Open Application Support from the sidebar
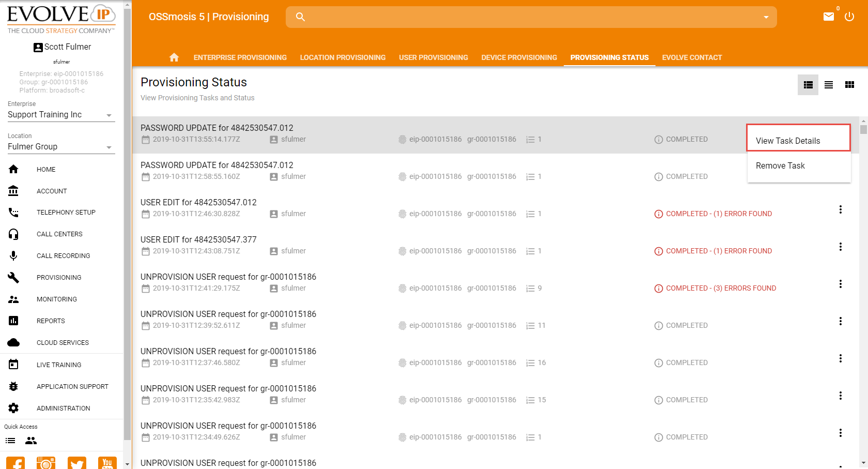This screenshot has width=868, height=469. 72,387
